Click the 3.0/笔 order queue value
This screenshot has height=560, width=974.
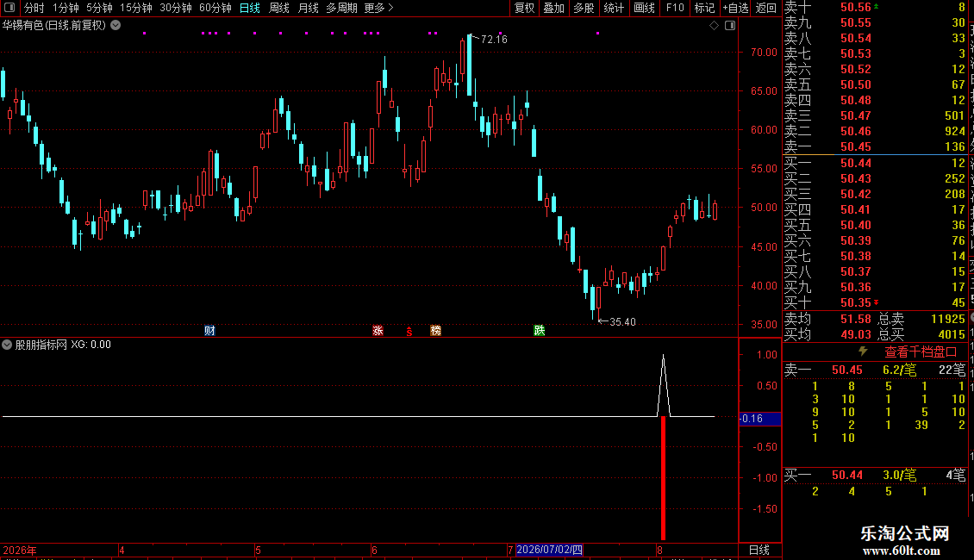point(900,475)
